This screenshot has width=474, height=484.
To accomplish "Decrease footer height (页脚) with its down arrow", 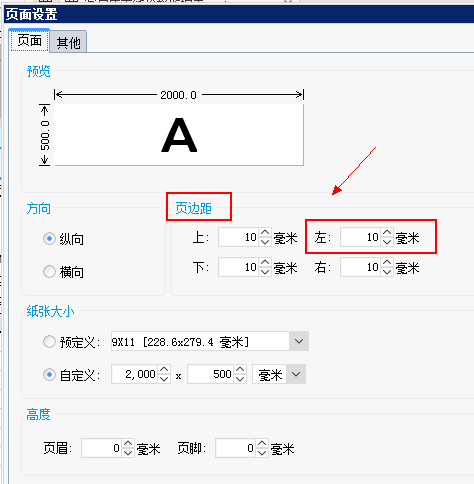I will (x=262, y=453).
